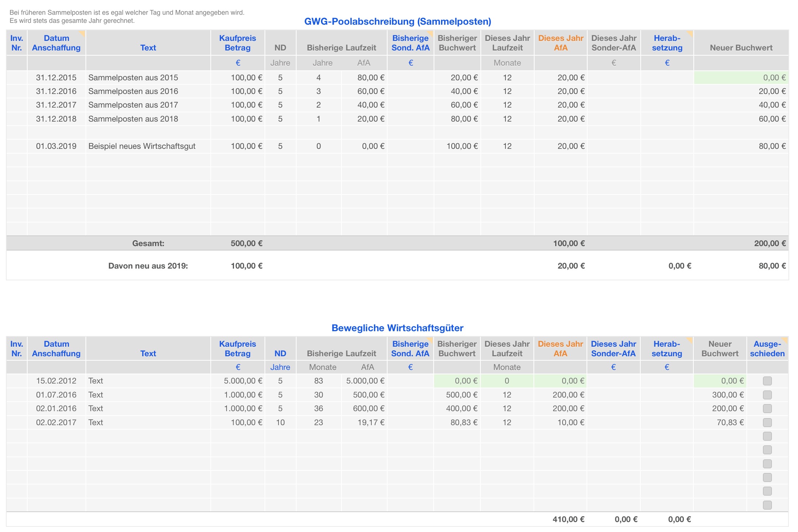Tick Ausgeschieden checkbox for 02.02.2017 row
Viewport: 798px width, 532px height.
click(x=767, y=423)
